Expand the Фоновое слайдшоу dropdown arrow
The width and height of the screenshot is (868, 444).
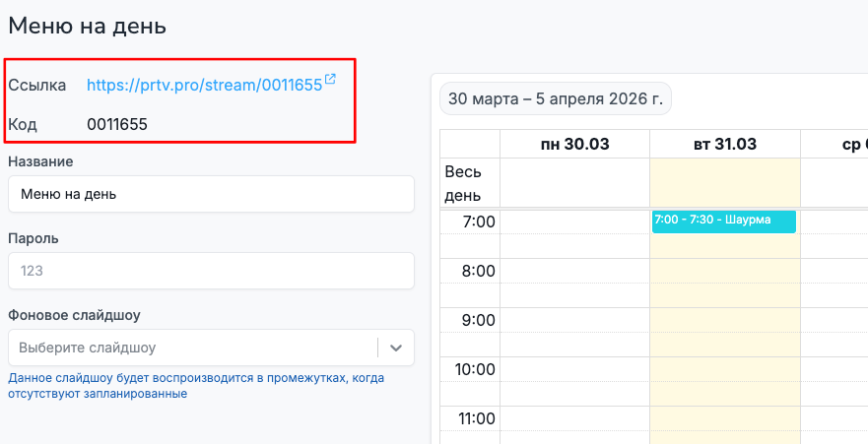pos(396,348)
